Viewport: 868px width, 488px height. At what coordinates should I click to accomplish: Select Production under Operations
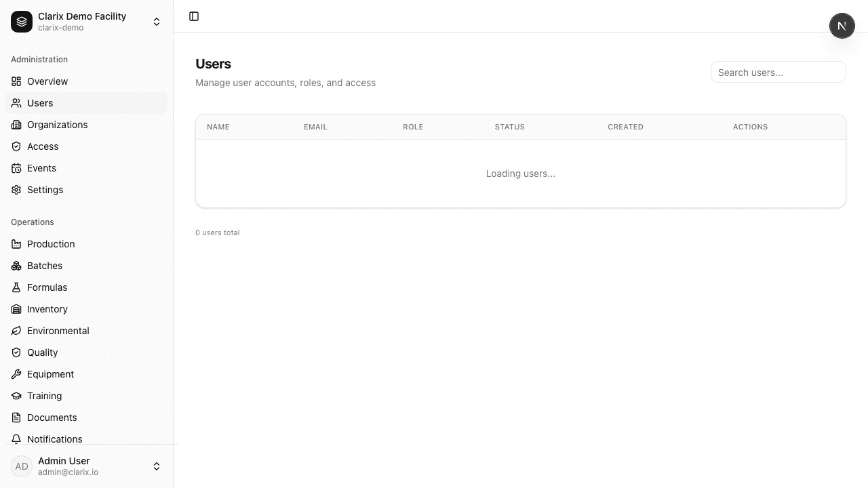pos(86,244)
